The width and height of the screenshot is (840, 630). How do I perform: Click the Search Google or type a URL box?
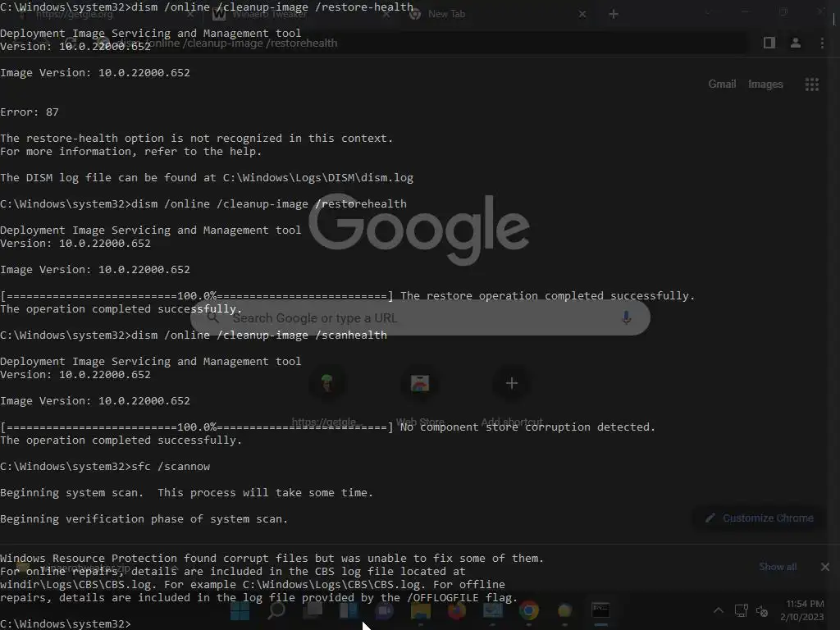[420, 317]
